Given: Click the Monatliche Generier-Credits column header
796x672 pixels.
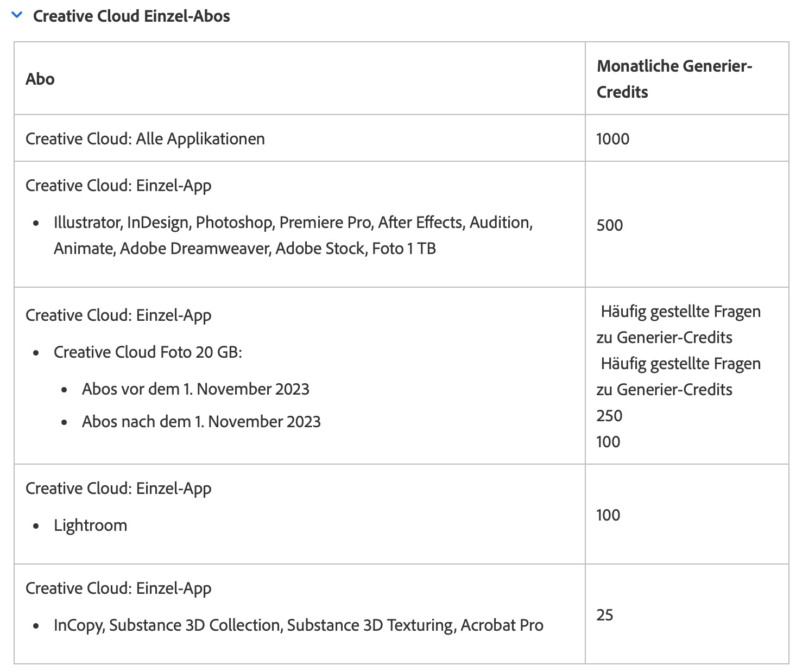Looking at the screenshot, I should pyautogui.click(x=674, y=79).
